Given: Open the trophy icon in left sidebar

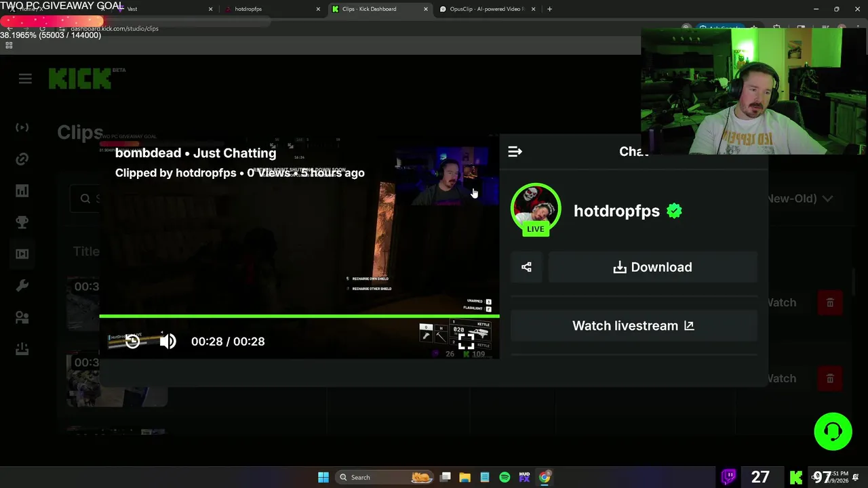Looking at the screenshot, I should tap(22, 222).
